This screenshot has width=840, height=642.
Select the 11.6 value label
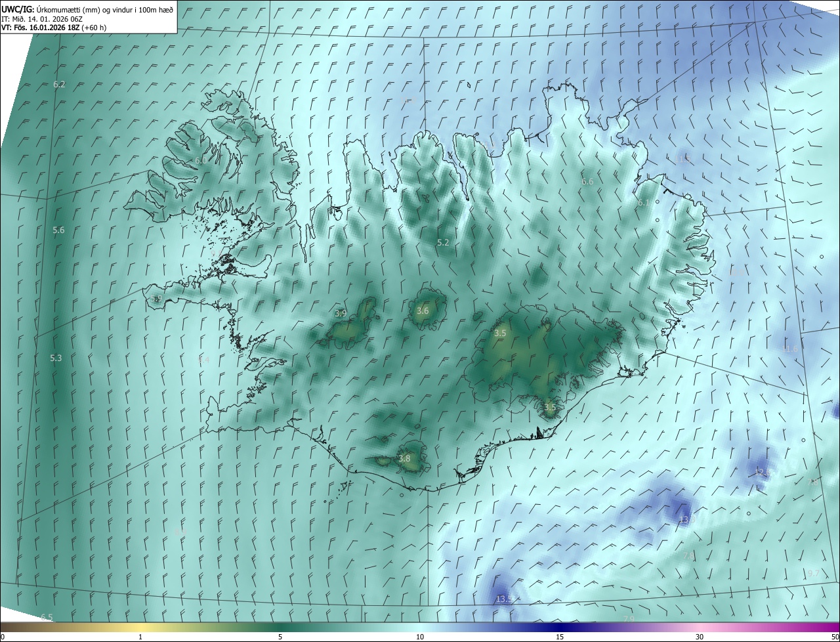click(789, 349)
